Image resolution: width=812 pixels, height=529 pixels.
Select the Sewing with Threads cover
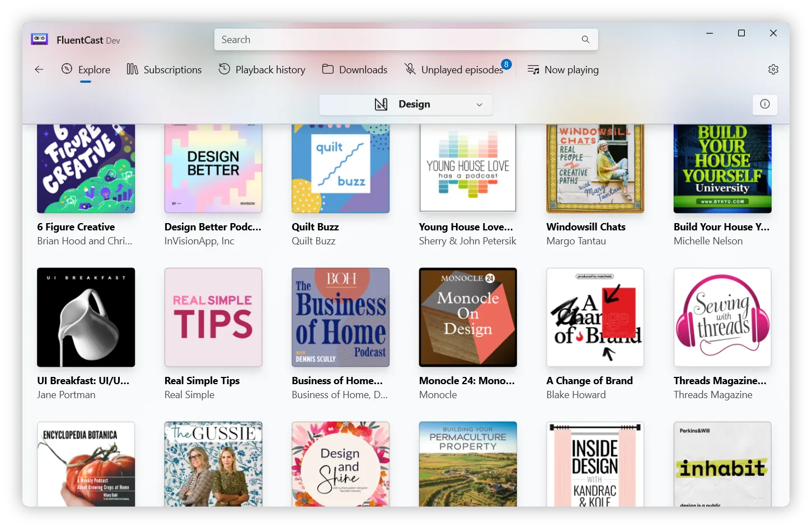722,317
